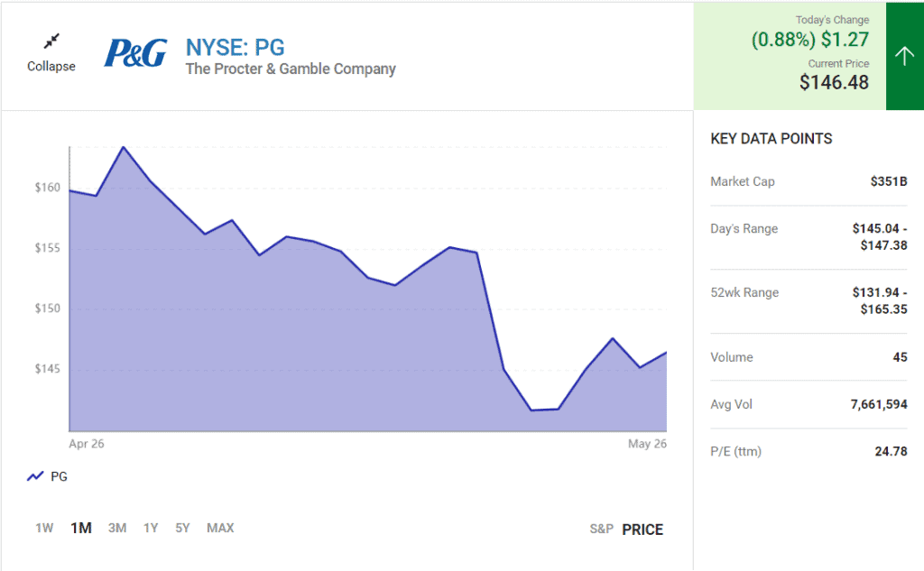Click the chart peak above $160

coord(123,147)
